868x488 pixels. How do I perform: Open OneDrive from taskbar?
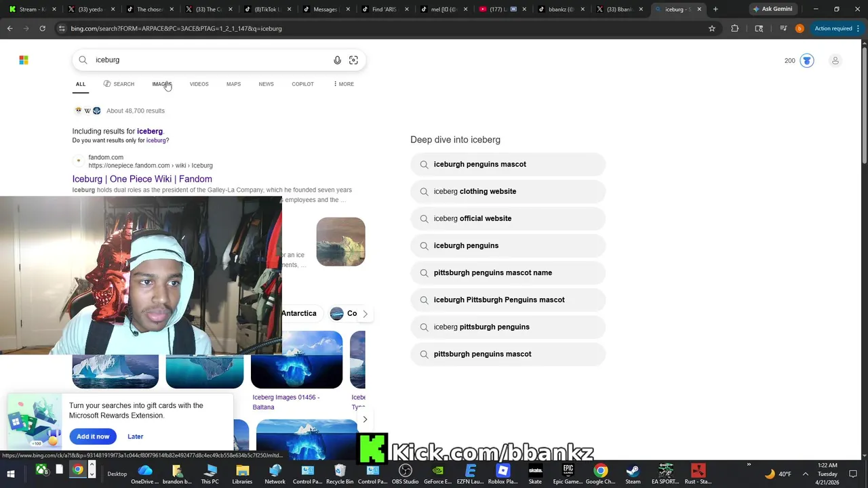pos(144,474)
